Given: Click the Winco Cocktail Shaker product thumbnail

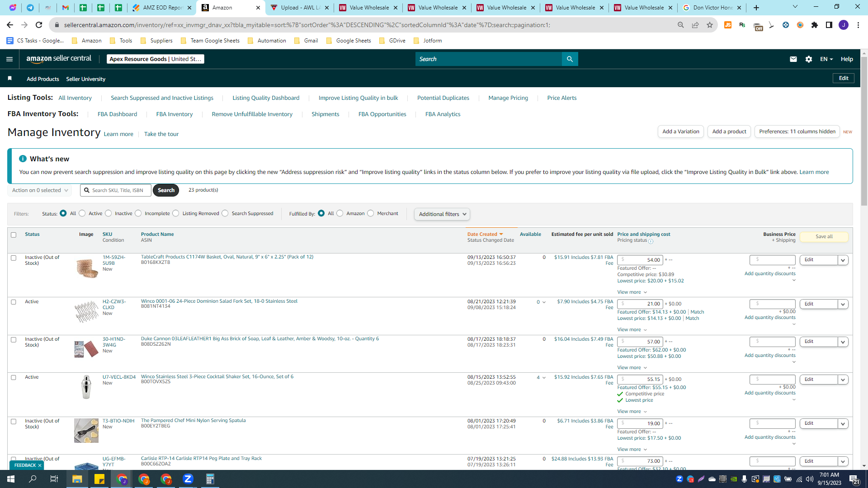Looking at the screenshot, I should [86, 387].
